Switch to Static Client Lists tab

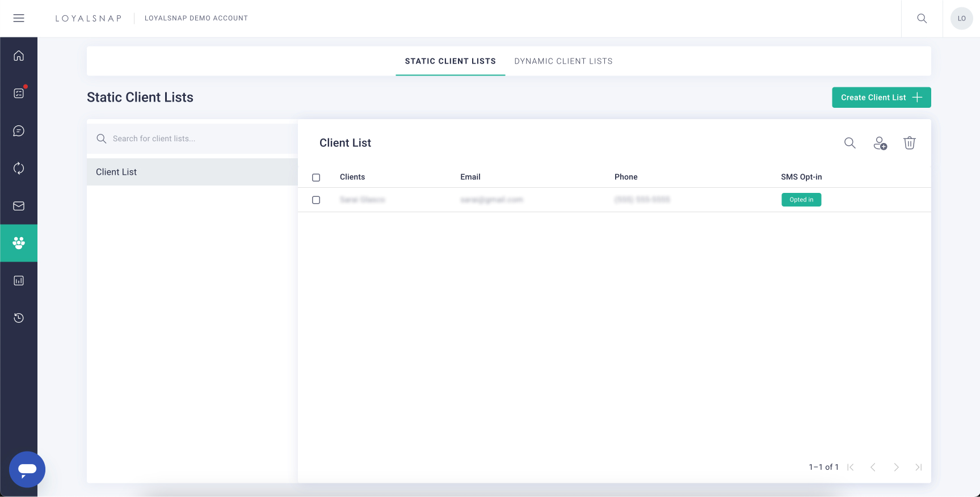pos(451,61)
